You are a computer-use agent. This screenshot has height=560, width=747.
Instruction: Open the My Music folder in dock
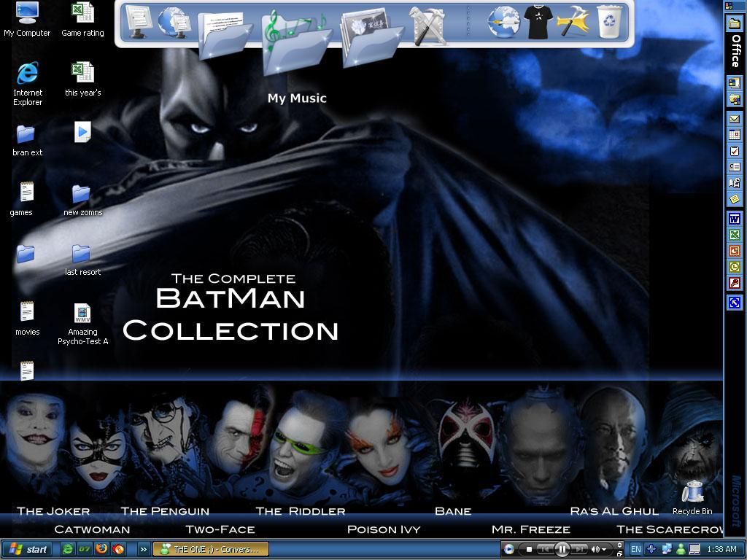pos(296,44)
